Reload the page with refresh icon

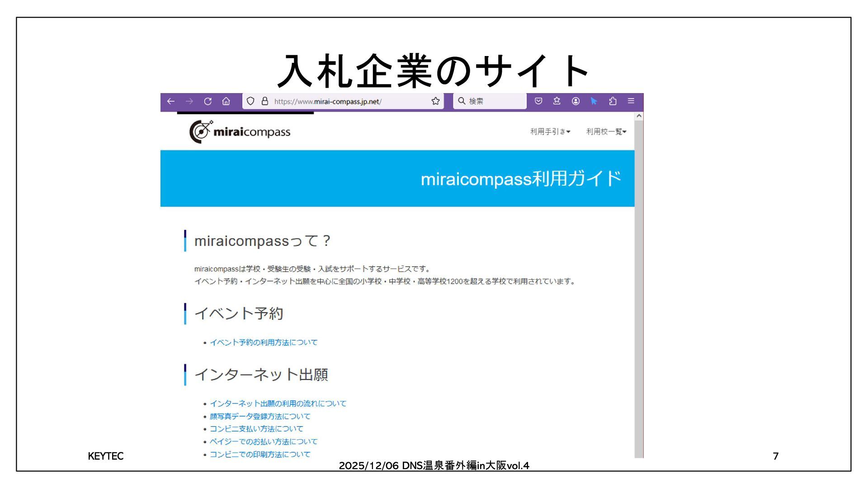pyautogui.click(x=208, y=101)
